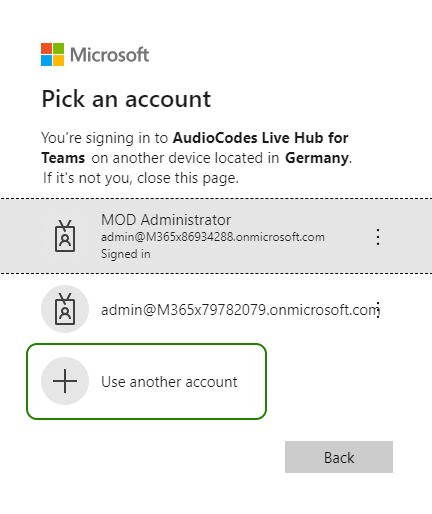Click the Microsoft wordmark text
The width and height of the screenshot is (432, 514).
click(109, 55)
